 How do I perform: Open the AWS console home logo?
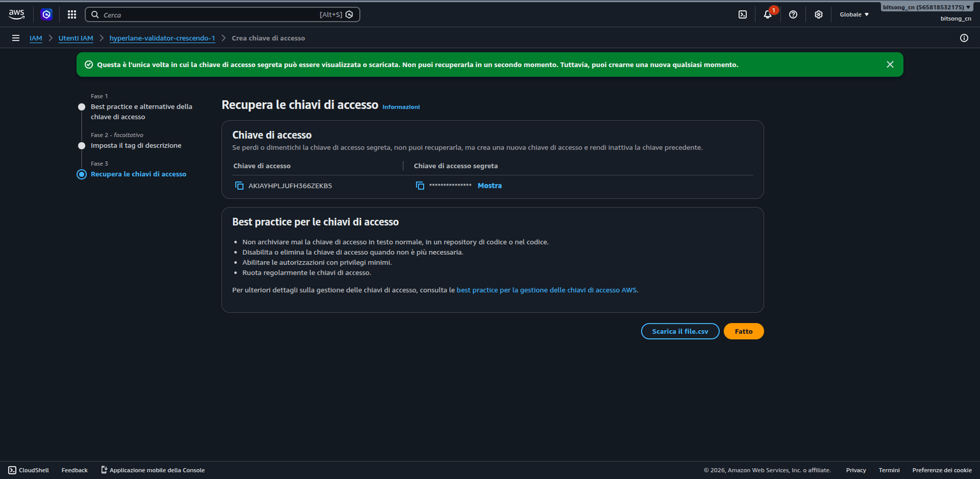pos(17,14)
